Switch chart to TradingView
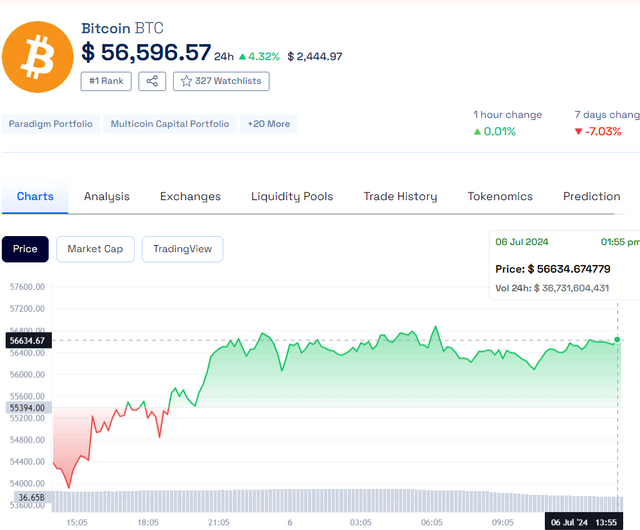 182,249
